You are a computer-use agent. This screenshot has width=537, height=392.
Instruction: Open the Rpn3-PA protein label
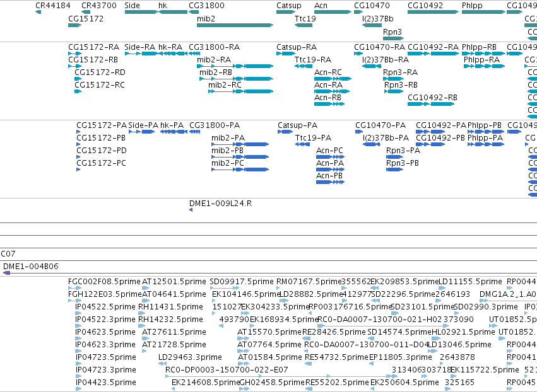tap(403, 151)
